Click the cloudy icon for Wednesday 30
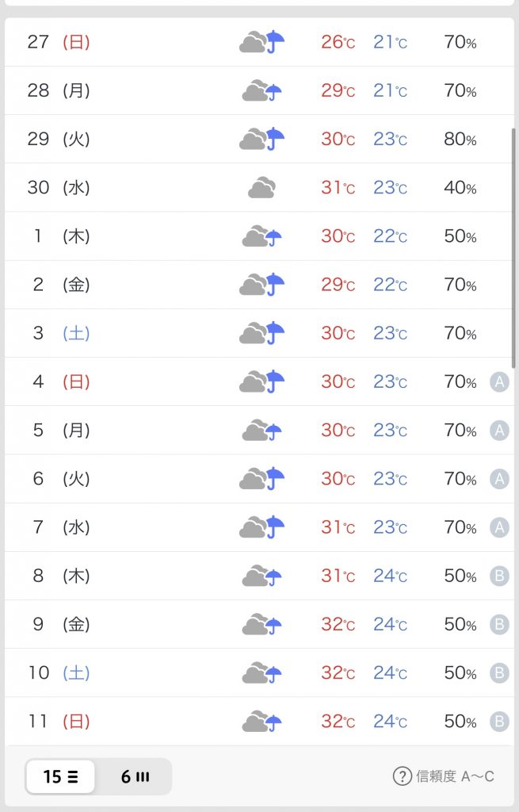The height and width of the screenshot is (812, 519). point(261,188)
